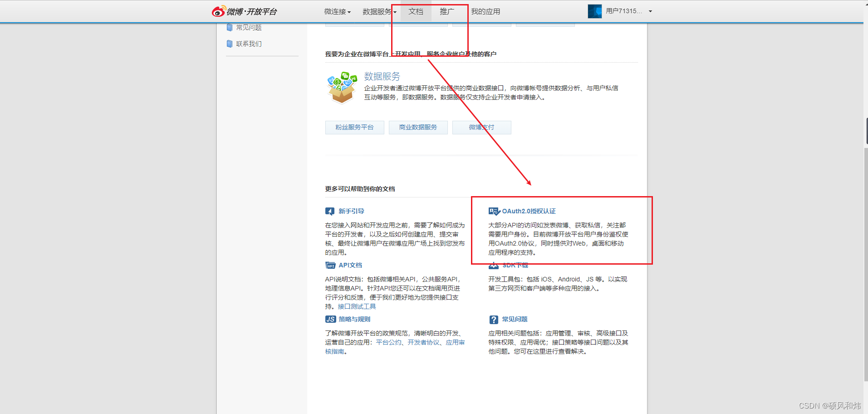Open 我的应用 from the top navigation
This screenshot has width=868, height=414.
[485, 11]
